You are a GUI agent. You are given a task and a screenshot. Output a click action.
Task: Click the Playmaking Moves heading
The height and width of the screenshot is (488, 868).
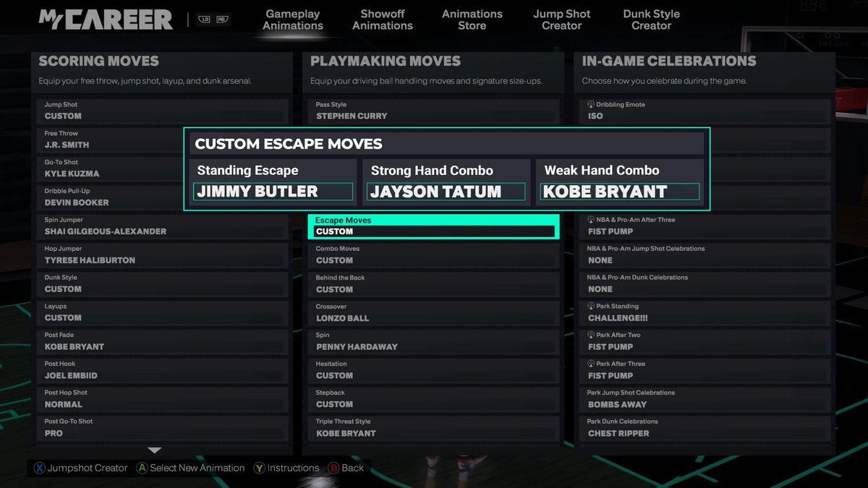[x=386, y=61]
